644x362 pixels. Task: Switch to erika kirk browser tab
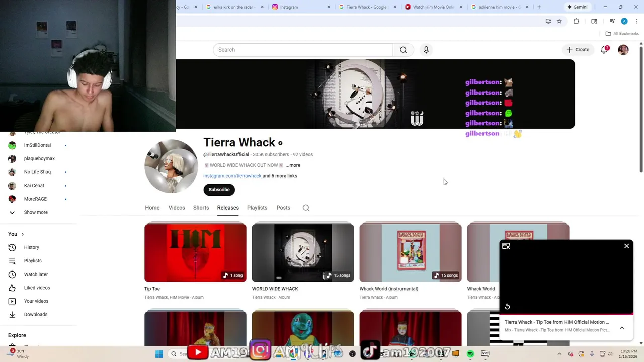pyautogui.click(x=234, y=7)
